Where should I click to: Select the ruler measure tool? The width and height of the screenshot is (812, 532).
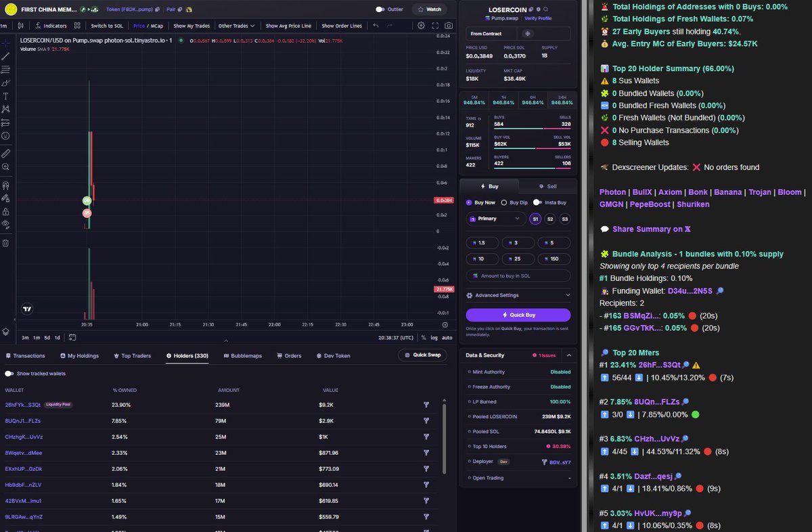(x=5, y=153)
